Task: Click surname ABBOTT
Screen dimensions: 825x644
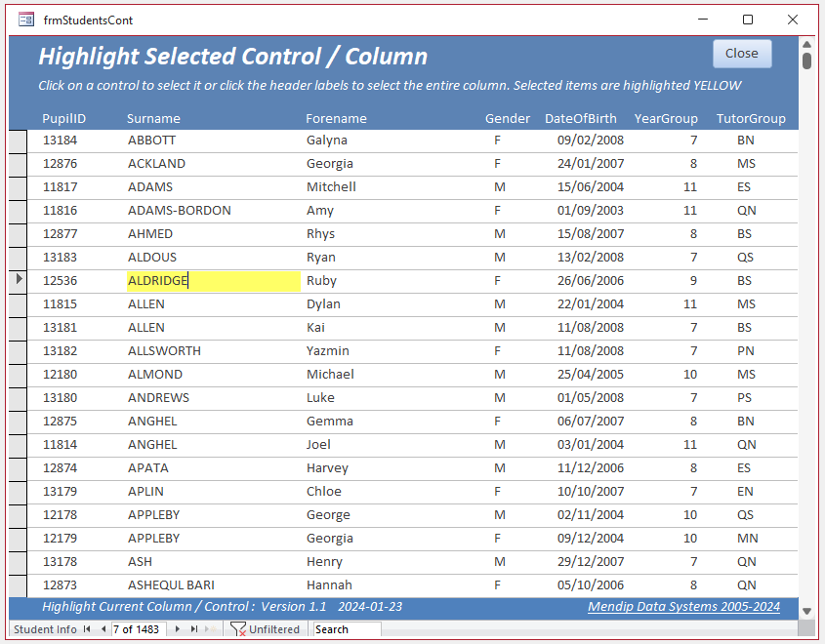Action: [x=152, y=141]
